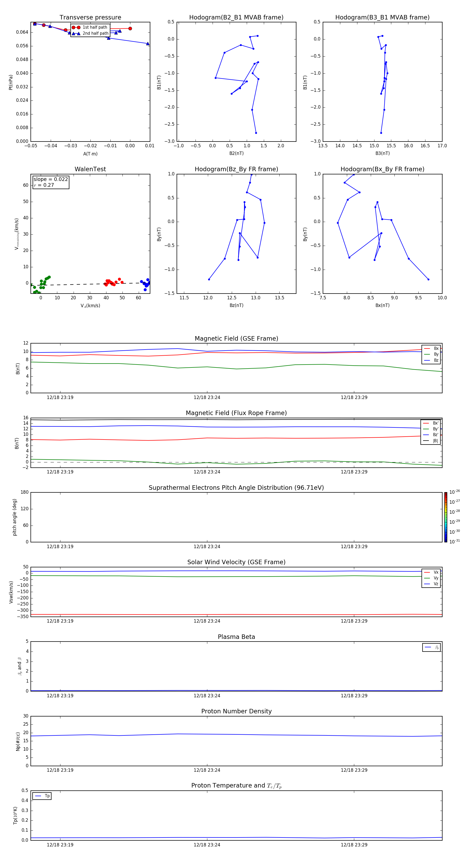The height and width of the screenshot is (868, 473).
Task: Click the 'slope = 0.022' annotation text
Action: click(x=51, y=179)
